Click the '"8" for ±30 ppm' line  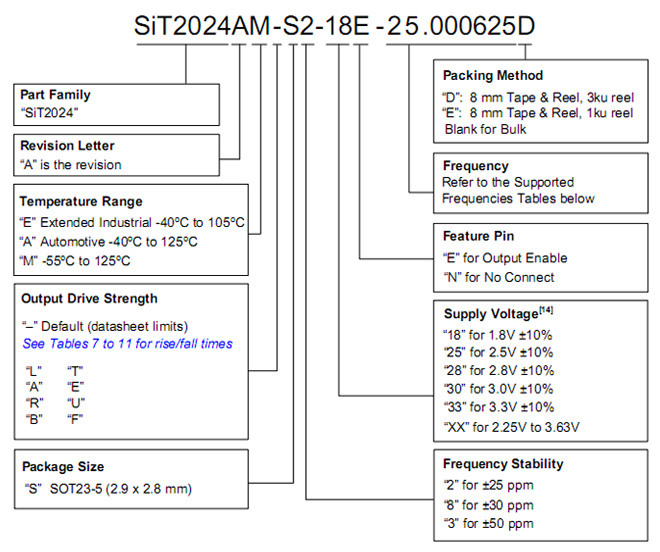pyautogui.click(x=489, y=505)
